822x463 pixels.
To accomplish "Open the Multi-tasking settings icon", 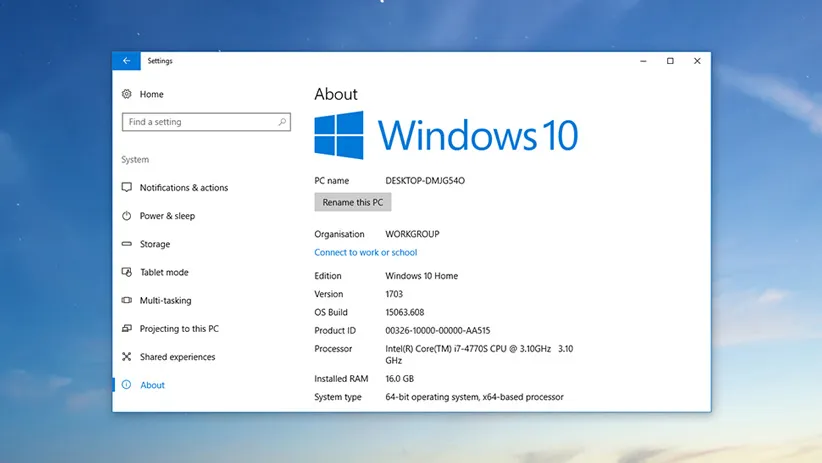I will [127, 300].
